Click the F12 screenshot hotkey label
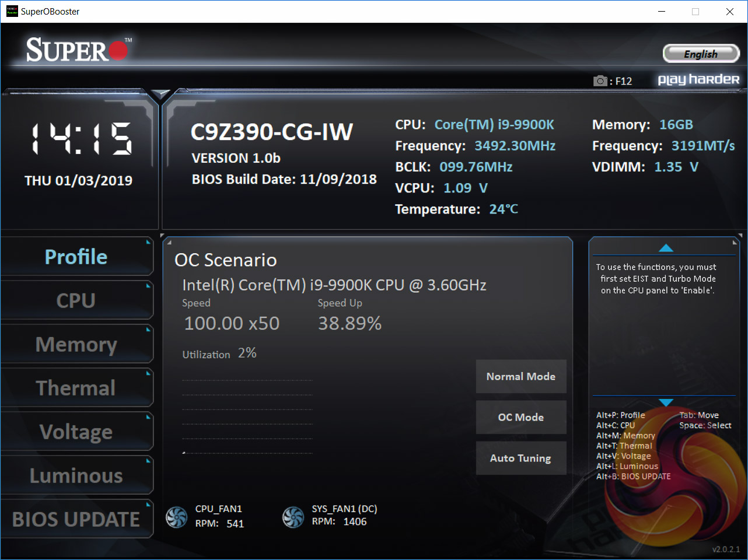The width and height of the screenshot is (748, 560). 624,81
